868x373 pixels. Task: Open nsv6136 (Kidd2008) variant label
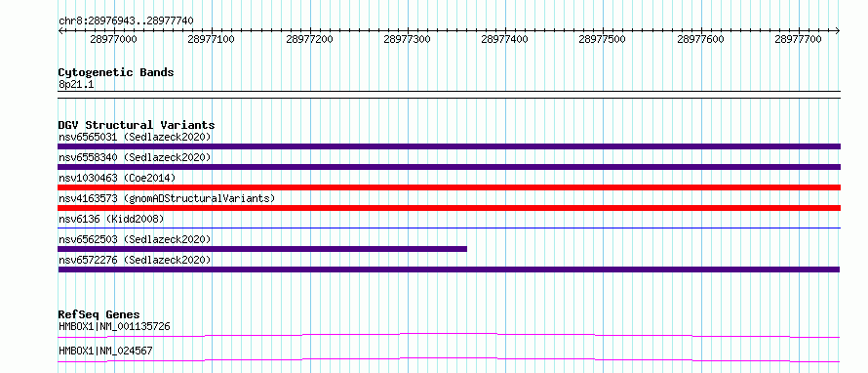tap(111, 219)
